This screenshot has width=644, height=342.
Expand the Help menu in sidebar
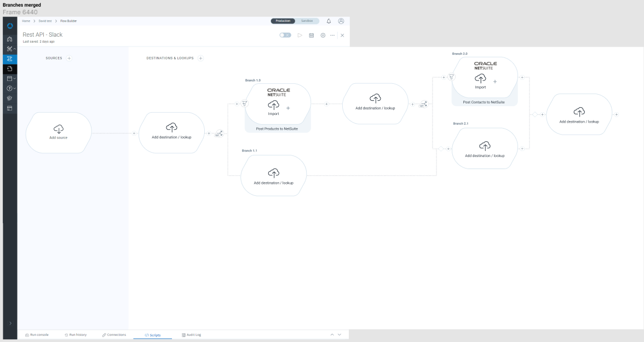click(x=10, y=88)
